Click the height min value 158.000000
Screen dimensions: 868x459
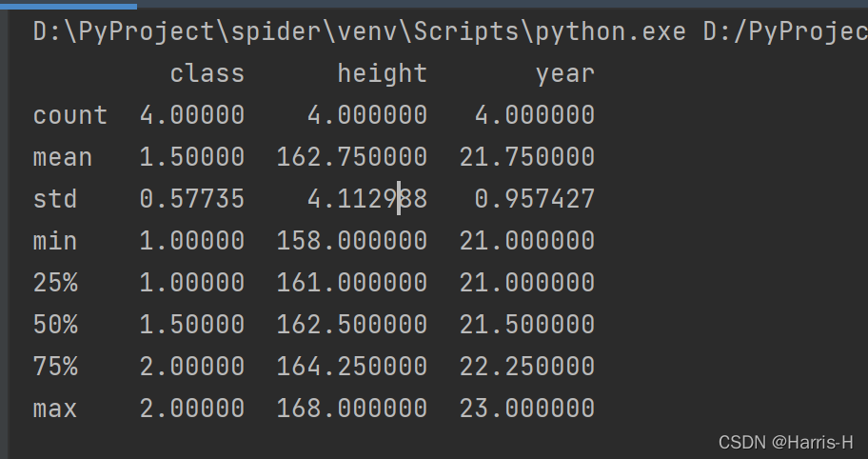click(x=351, y=240)
